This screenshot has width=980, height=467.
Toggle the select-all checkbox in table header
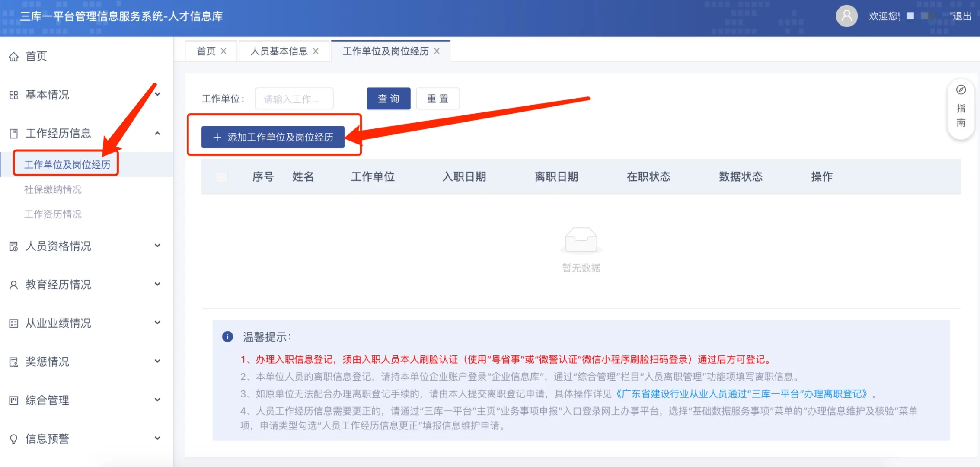click(x=222, y=177)
